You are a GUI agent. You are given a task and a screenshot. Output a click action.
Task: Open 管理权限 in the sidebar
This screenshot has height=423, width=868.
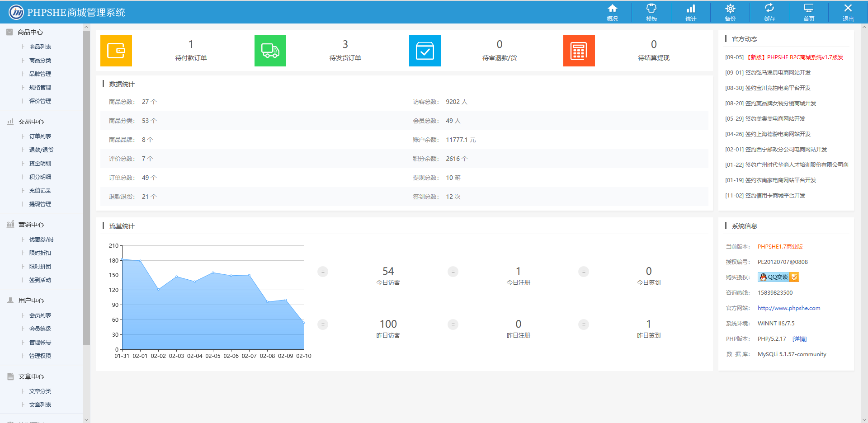tap(40, 356)
